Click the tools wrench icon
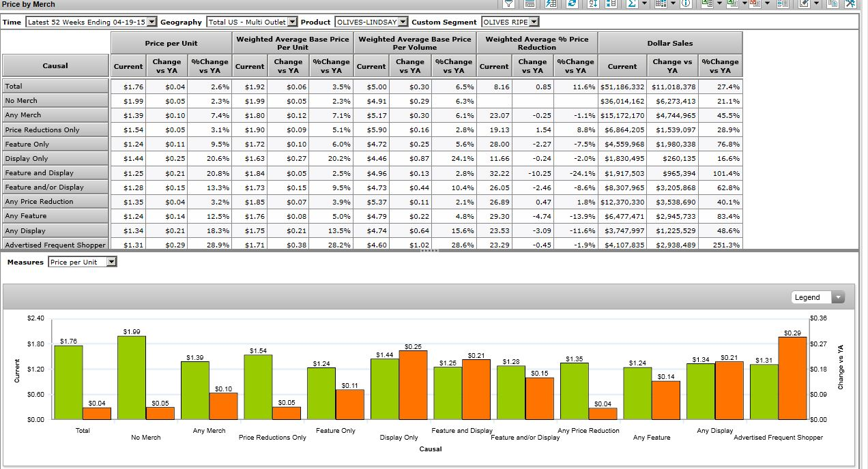This screenshot has height=469, width=868. point(850,4)
